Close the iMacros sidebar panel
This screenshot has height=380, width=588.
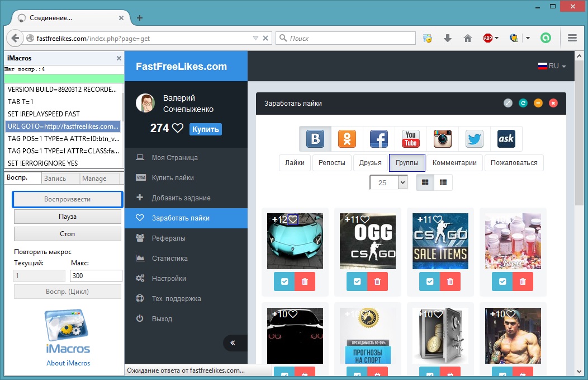coord(119,58)
